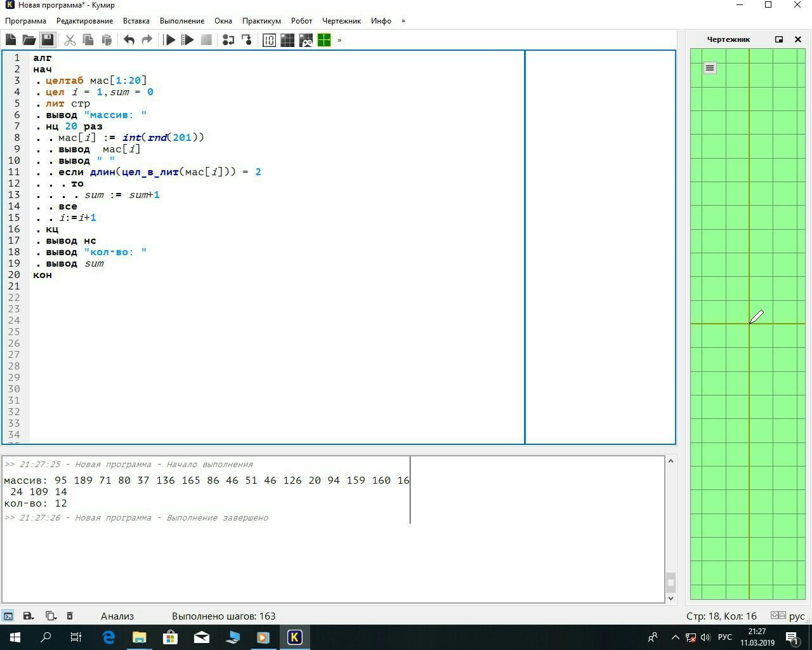Toggle floating mode of Чертежник panel
Image resolution: width=812 pixels, height=650 pixels.
pyautogui.click(x=779, y=39)
